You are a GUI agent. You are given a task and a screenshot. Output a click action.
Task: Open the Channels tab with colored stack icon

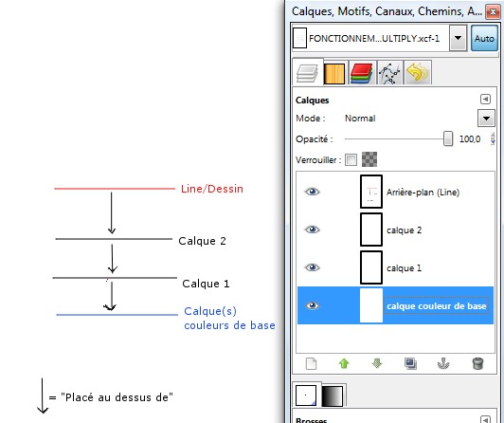click(362, 73)
